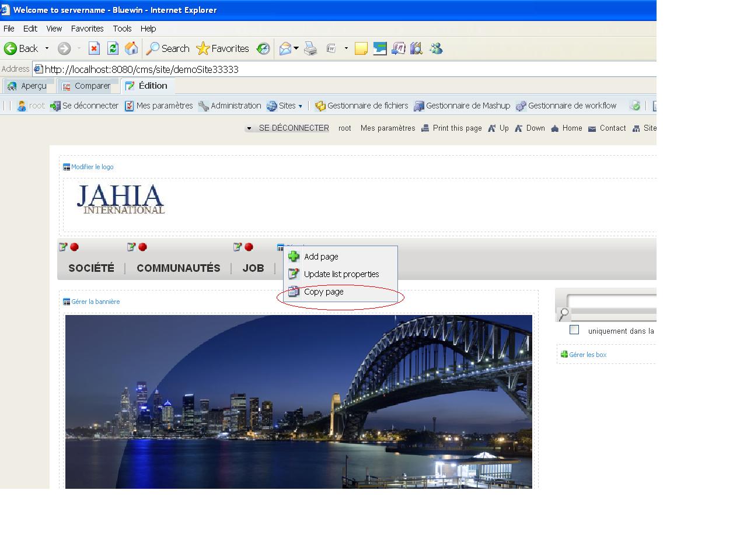Screen dimensions: 747x560
Task: Switch to the Aperçu tab
Action: pyautogui.click(x=27, y=86)
